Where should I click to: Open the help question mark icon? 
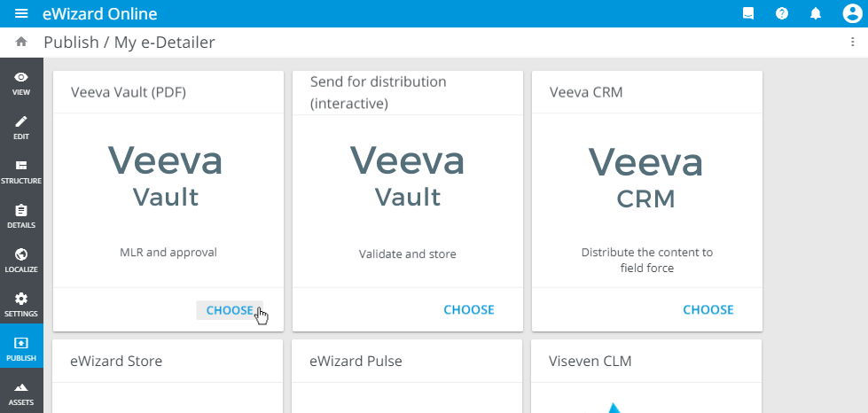[x=781, y=13]
